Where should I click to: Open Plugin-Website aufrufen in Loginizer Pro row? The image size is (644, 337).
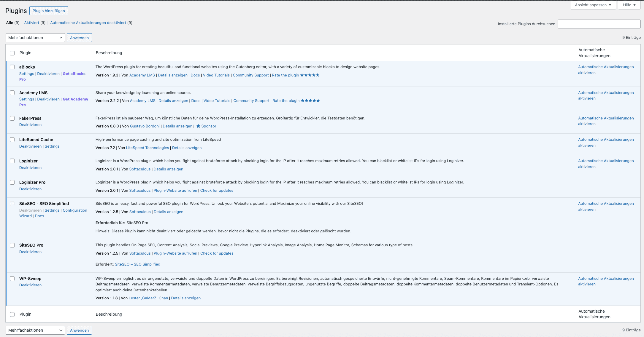[175, 190]
